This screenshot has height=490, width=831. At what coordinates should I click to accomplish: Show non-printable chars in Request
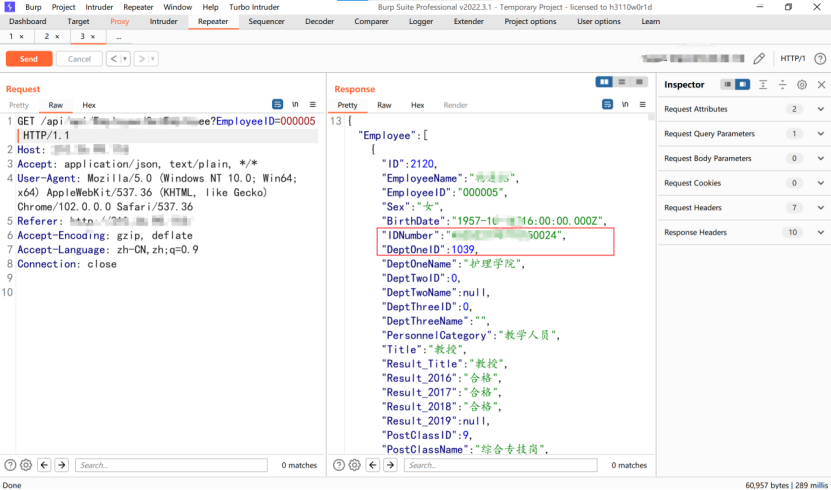click(x=295, y=104)
